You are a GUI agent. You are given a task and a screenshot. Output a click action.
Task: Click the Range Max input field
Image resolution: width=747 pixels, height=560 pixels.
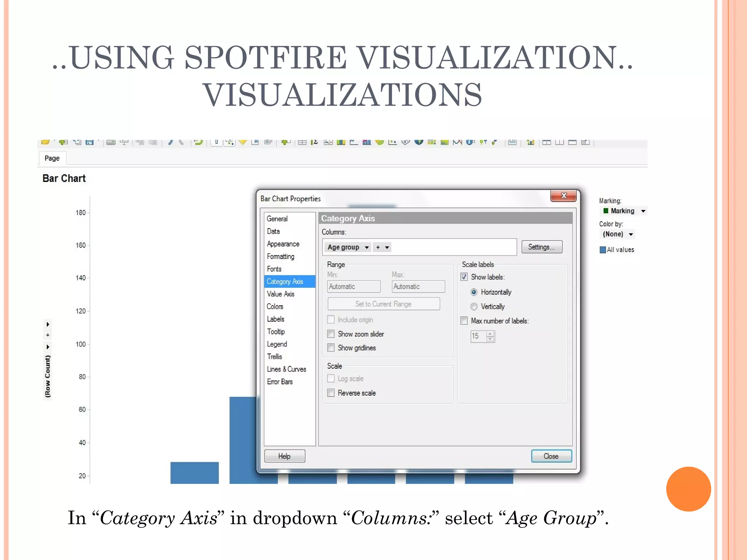[418, 287]
